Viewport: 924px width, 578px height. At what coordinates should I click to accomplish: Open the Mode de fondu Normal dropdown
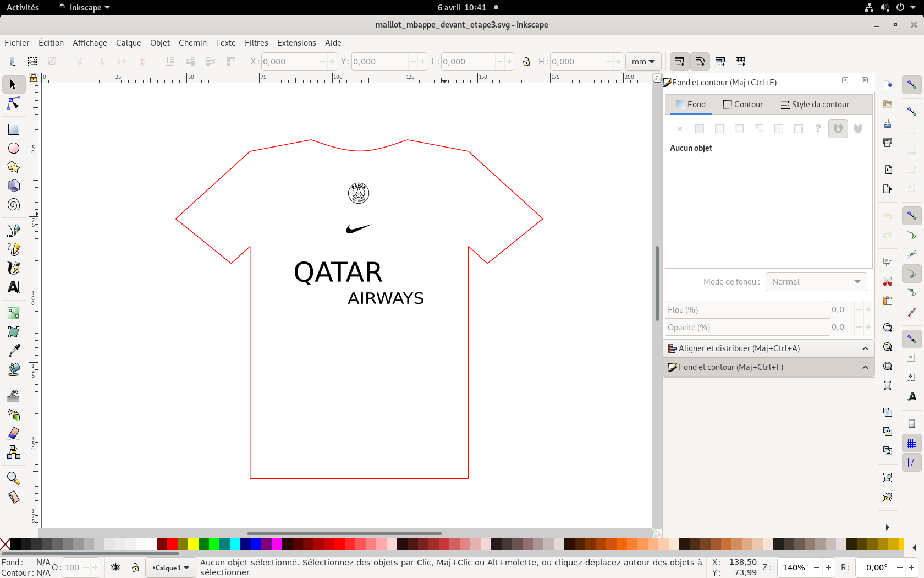click(816, 282)
